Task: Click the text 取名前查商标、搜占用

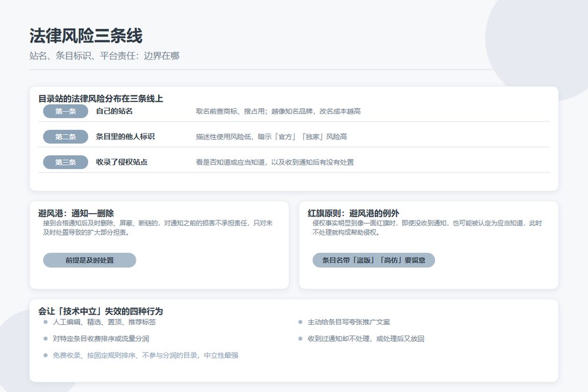Action: coord(230,111)
